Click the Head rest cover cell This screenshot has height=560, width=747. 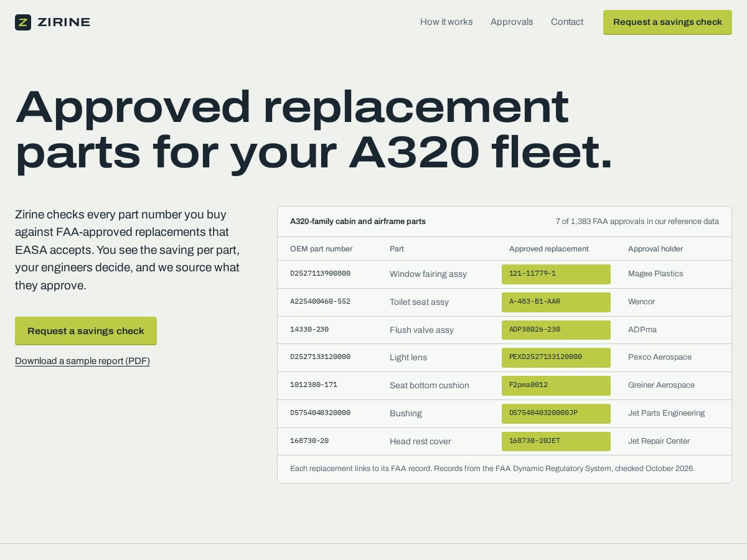click(420, 442)
